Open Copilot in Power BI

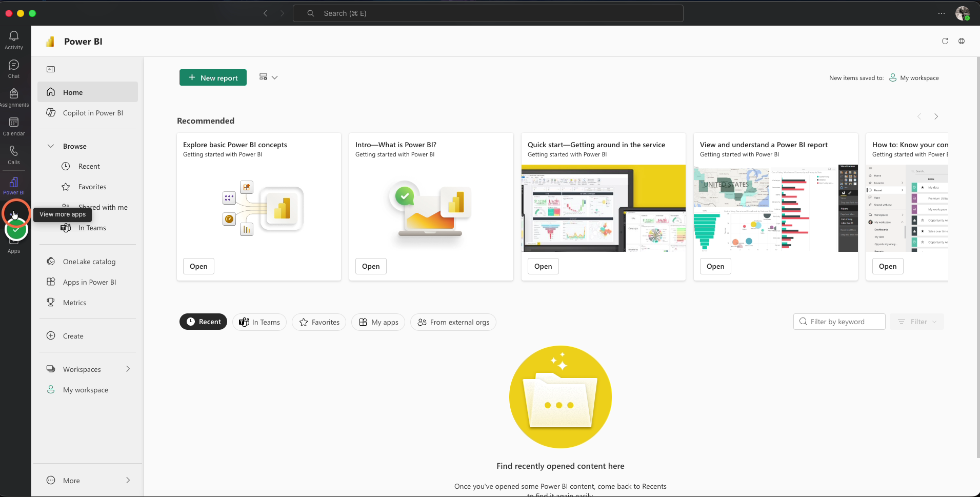pos(88,113)
